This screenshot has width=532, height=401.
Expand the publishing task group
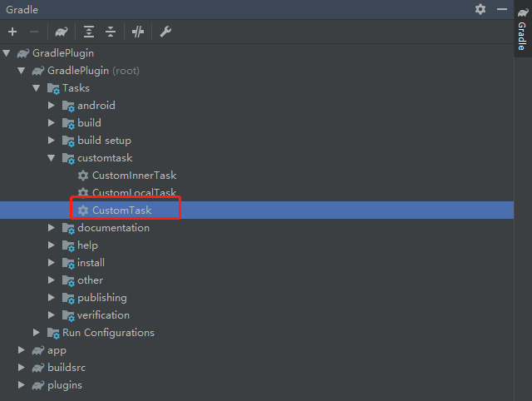(52, 298)
